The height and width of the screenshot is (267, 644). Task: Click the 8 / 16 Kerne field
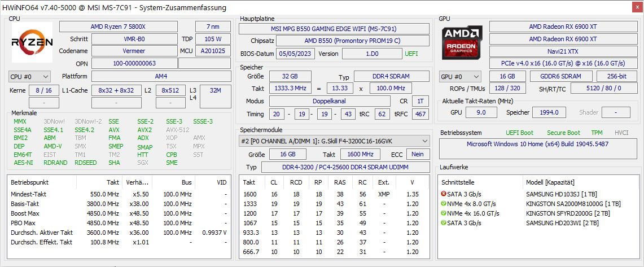coord(43,90)
